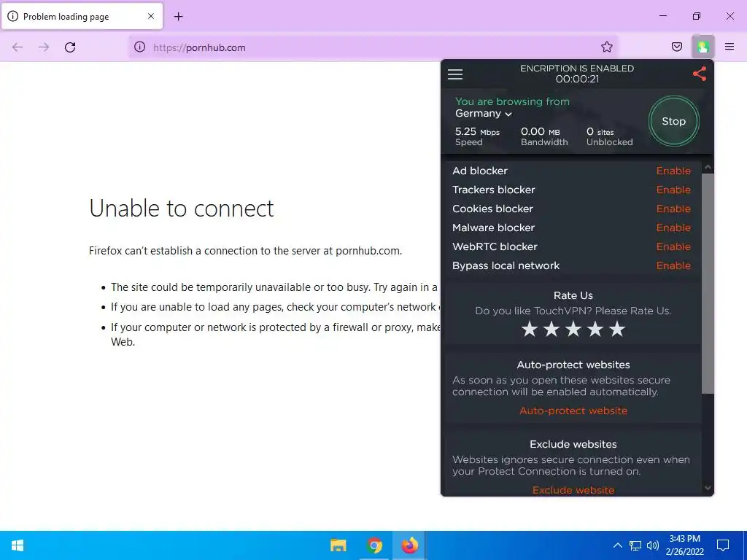Click the Firefox taskbar icon
The image size is (747, 560).
click(409, 545)
